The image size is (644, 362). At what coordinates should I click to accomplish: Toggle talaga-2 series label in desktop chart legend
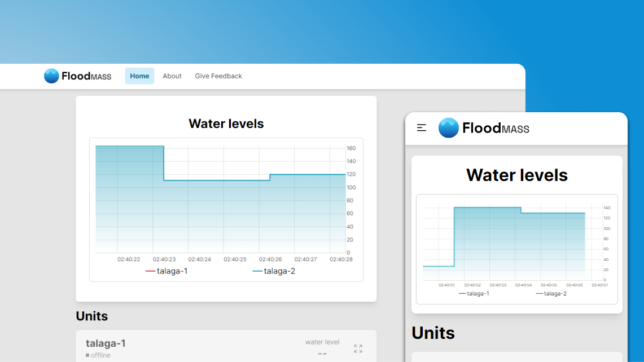tap(279, 271)
